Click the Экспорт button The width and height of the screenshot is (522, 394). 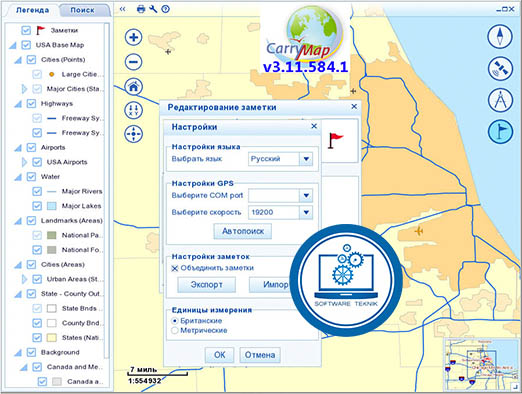[x=206, y=285]
